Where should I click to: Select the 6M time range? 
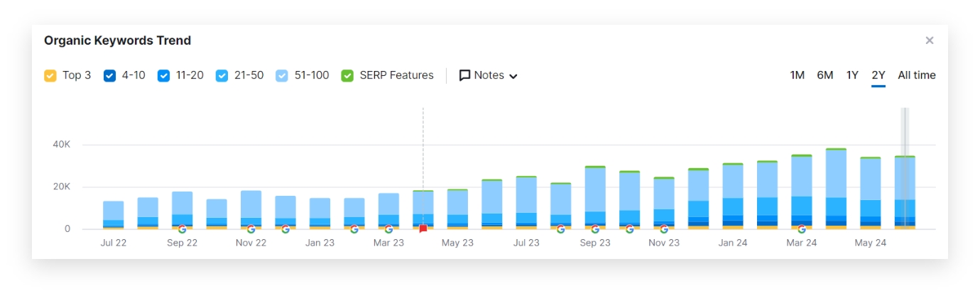coord(825,75)
